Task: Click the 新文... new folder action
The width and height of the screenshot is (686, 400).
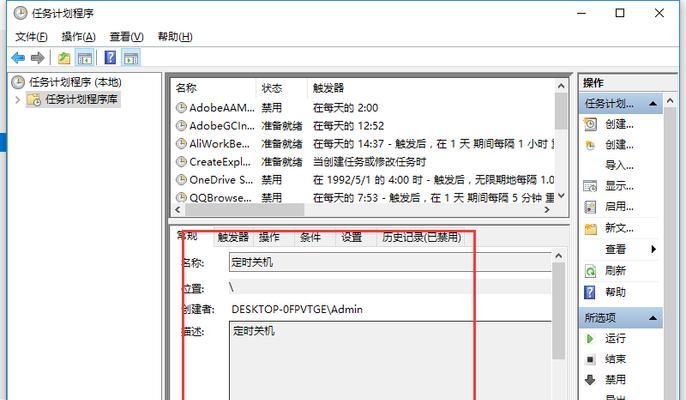Action: [619, 228]
